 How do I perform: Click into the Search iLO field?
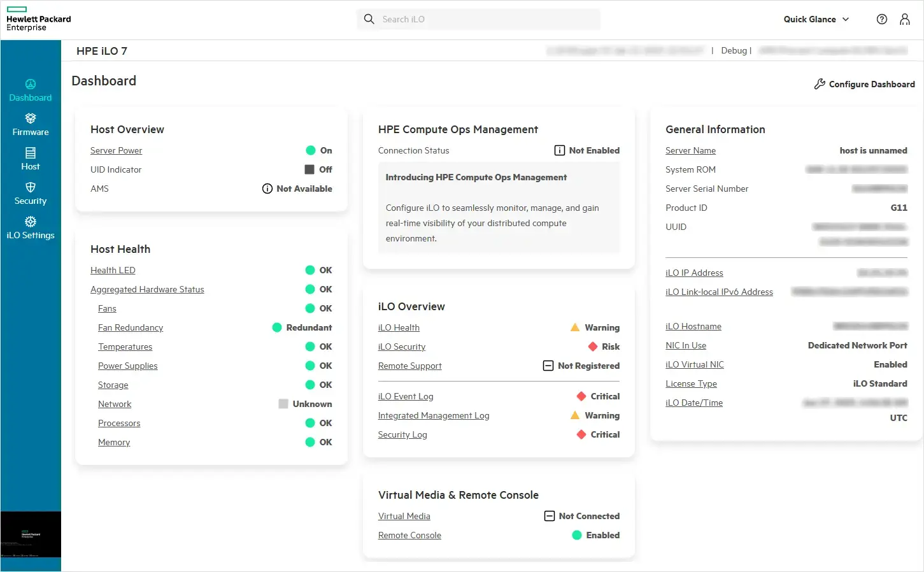click(479, 19)
